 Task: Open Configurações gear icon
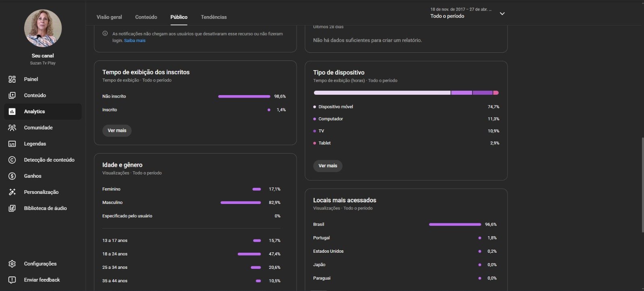click(x=12, y=264)
